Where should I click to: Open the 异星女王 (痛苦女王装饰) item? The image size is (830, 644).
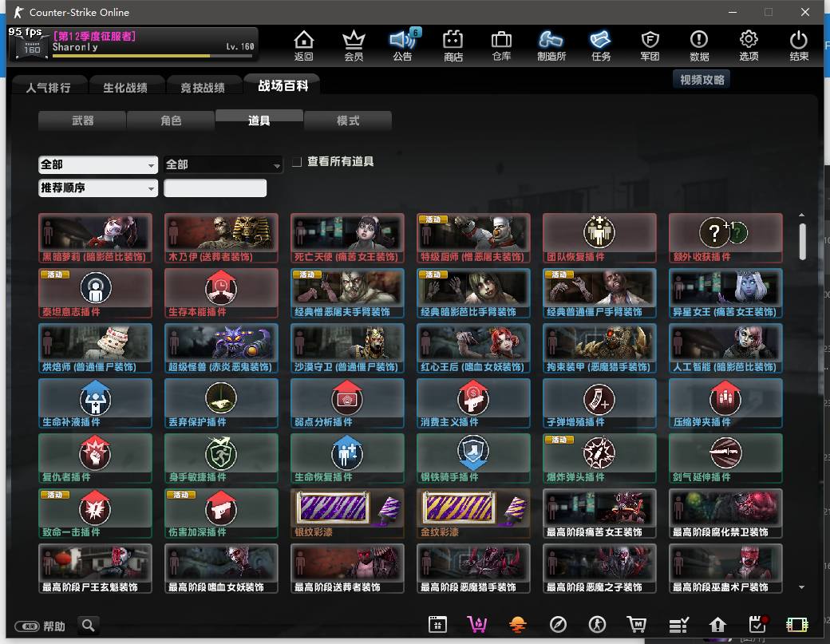click(725, 293)
